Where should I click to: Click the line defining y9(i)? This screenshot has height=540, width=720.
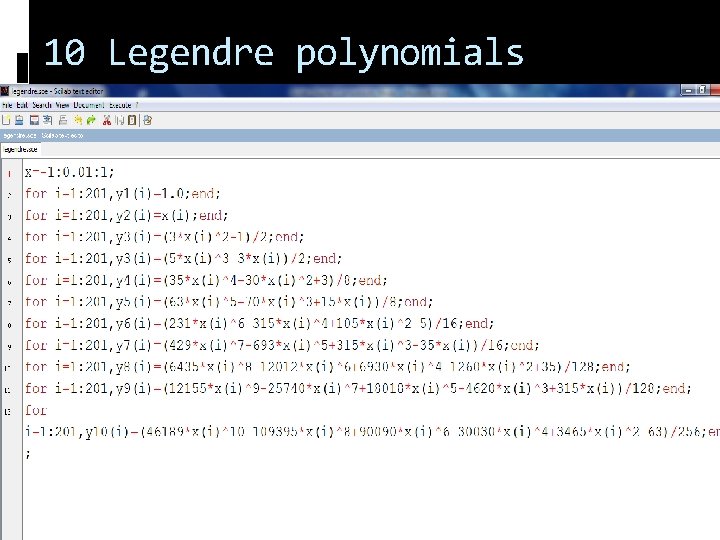click(358, 388)
